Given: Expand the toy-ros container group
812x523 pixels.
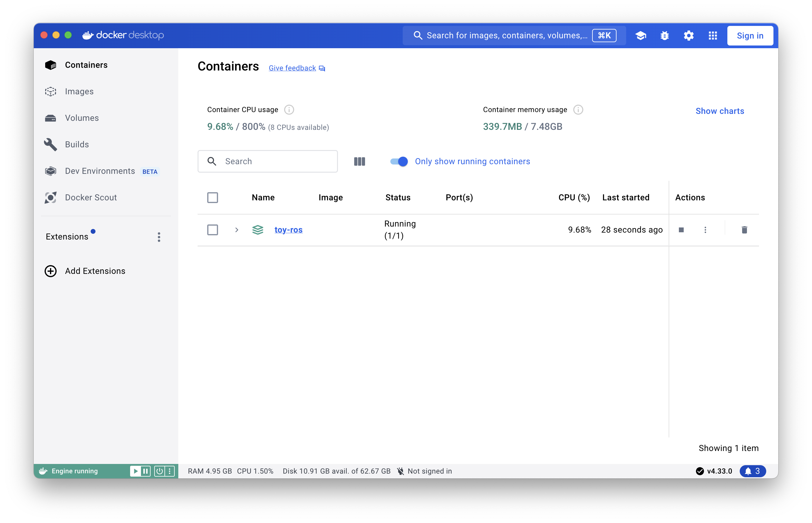Looking at the screenshot, I should (x=237, y=230).
